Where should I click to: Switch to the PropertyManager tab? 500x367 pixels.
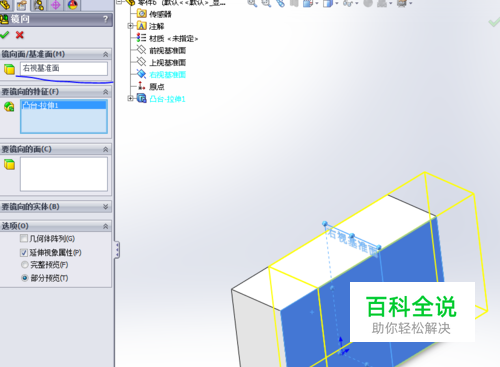[22, 5]
